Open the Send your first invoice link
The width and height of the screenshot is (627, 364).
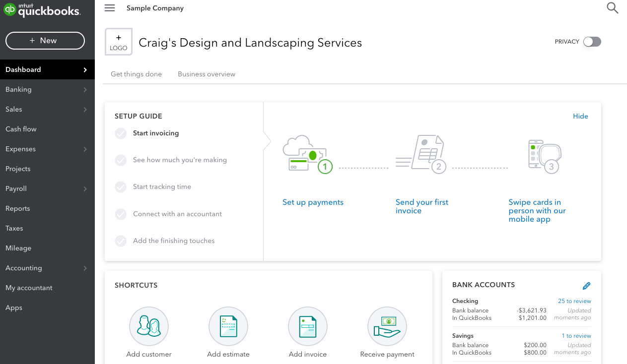[x=422, y=206]
